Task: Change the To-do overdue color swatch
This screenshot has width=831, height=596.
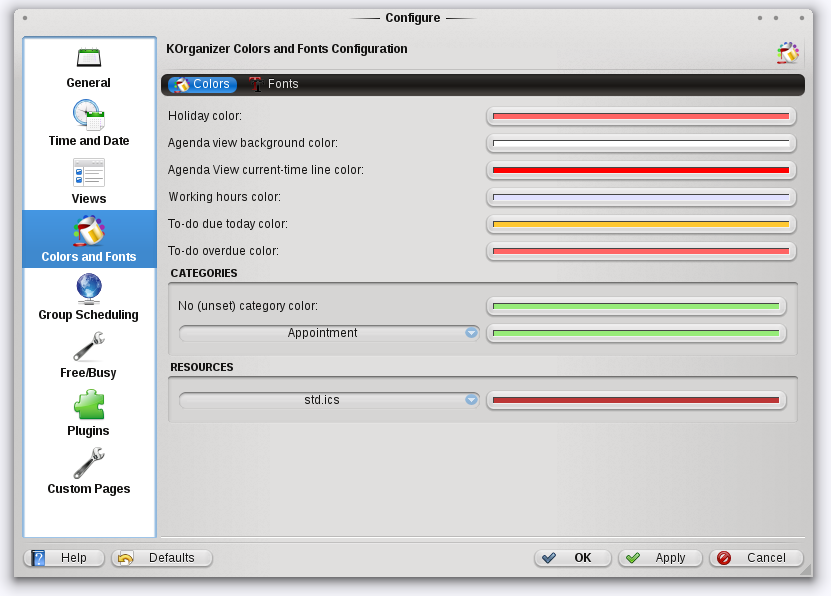Action: point(641,251)
